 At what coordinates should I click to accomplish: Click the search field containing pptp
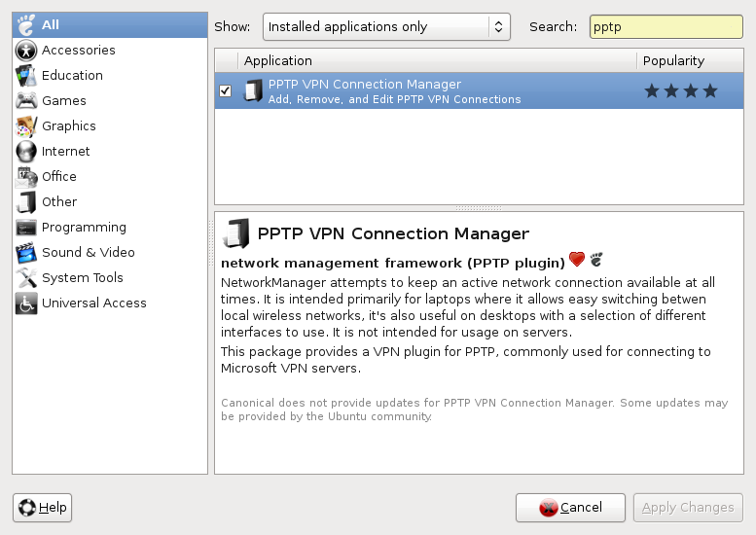coord(666,27)
